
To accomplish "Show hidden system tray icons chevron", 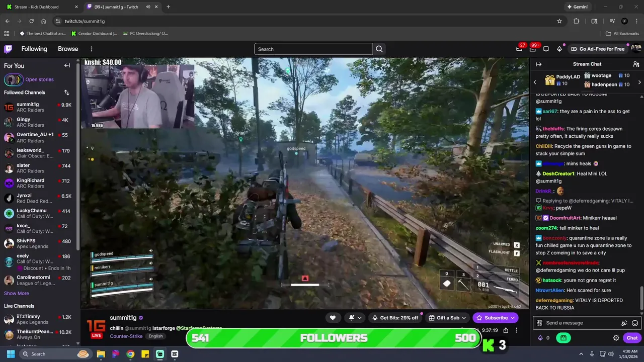I will point(581,354).
